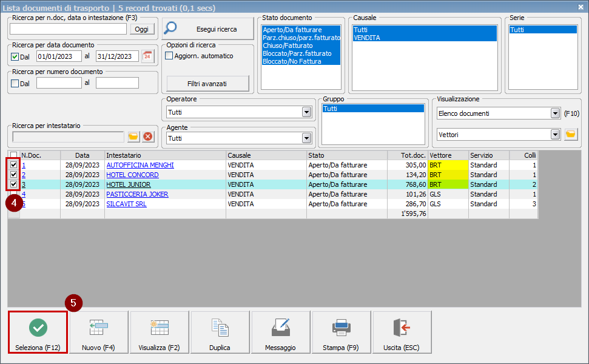The width and height of the screenshot is (589, 364).
Task: Sort by the N.Doc. column header
Action: [40, 155]
